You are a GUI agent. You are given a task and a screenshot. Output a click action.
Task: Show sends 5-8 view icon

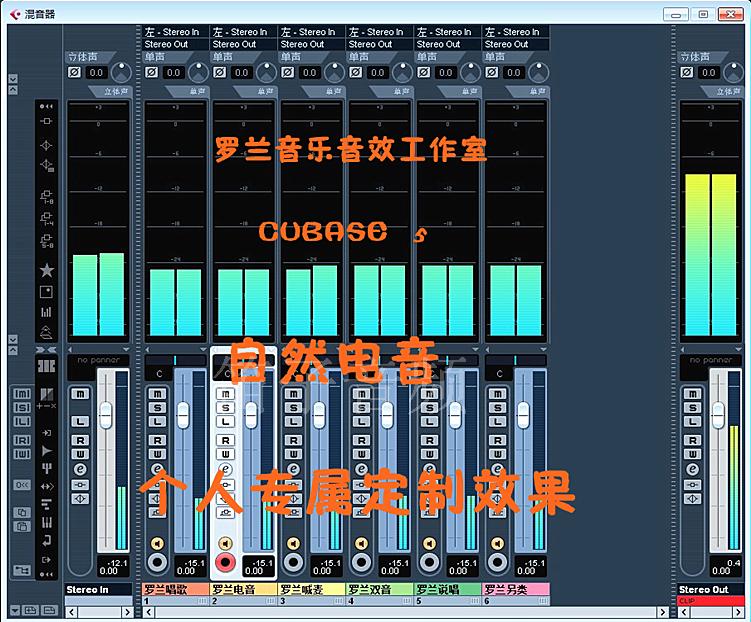pyautogui.click(x=46, y=240)
